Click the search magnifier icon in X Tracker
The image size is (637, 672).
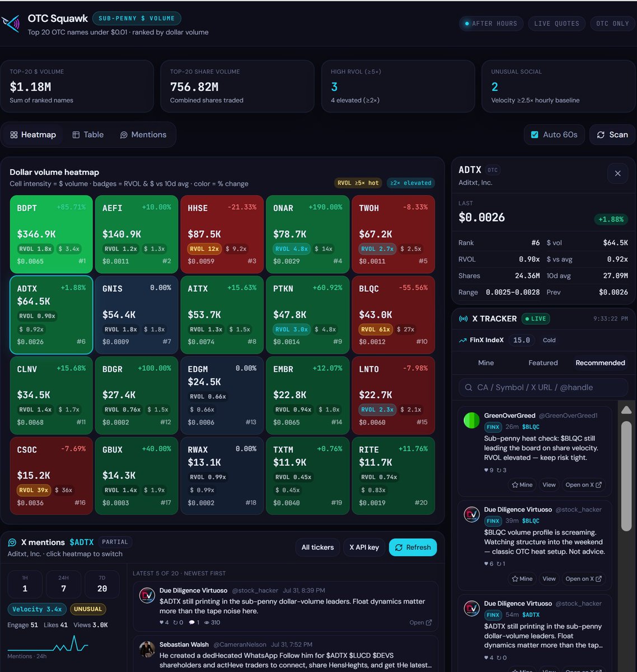(469, 388)
